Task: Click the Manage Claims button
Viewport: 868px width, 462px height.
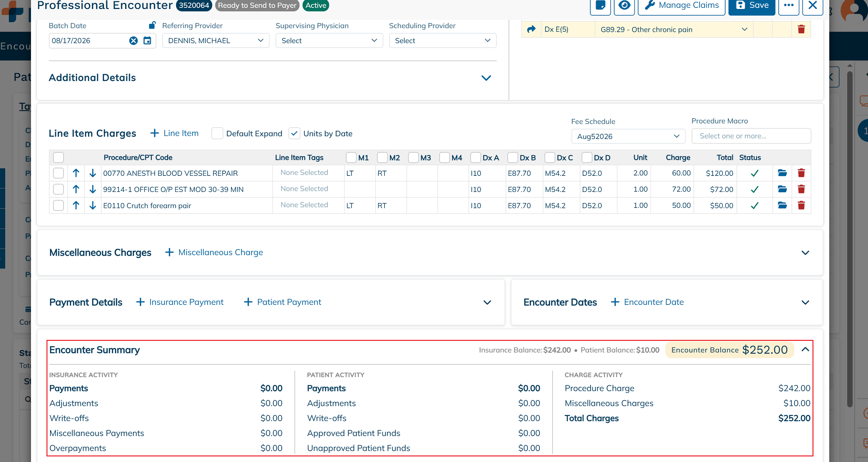Action: [x=681, y=5]
